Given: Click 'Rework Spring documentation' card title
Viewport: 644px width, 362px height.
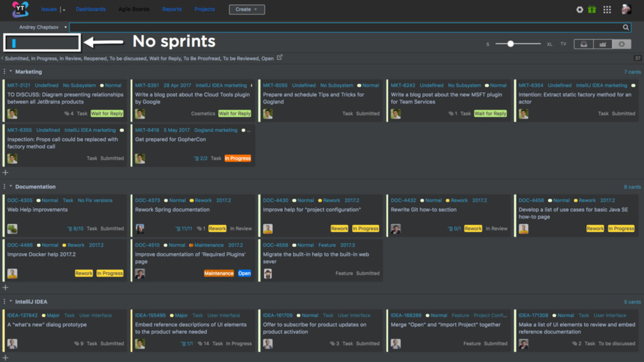Looking at the screenshot, I should (x=172, y=210).
